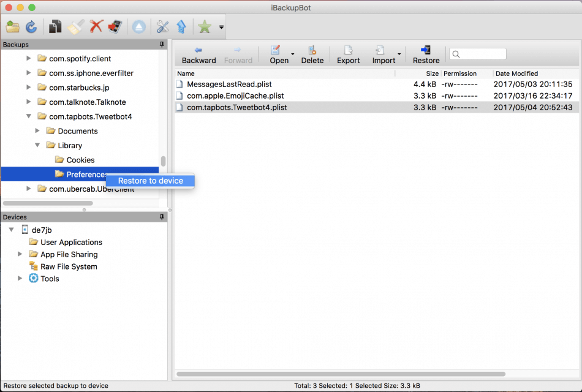Click the file search field
This screenshot has height=392, width=582.
478,54
